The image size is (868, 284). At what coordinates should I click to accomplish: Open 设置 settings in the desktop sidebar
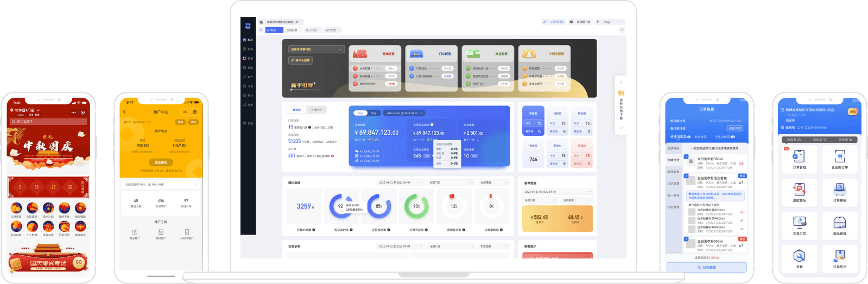click(x=248, y=123)
